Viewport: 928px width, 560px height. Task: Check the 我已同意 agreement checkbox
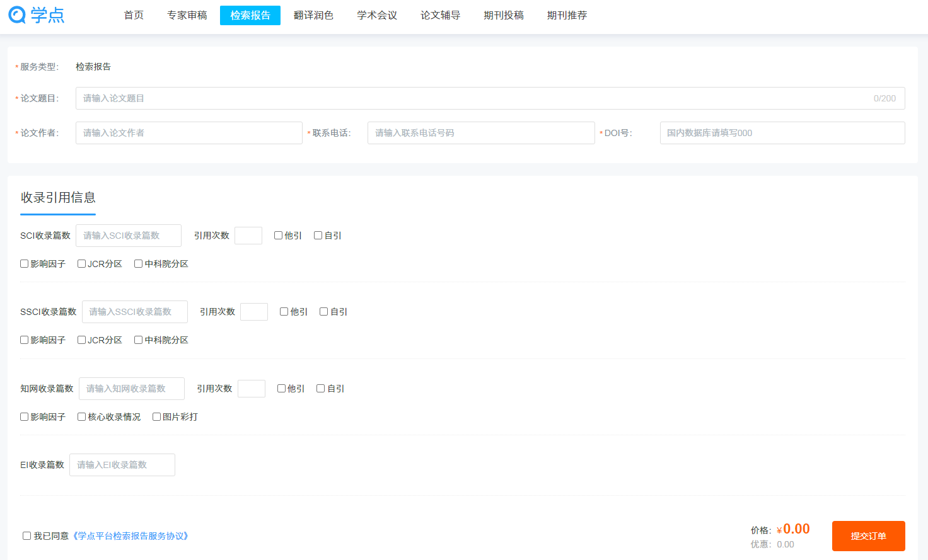[26, 536]
